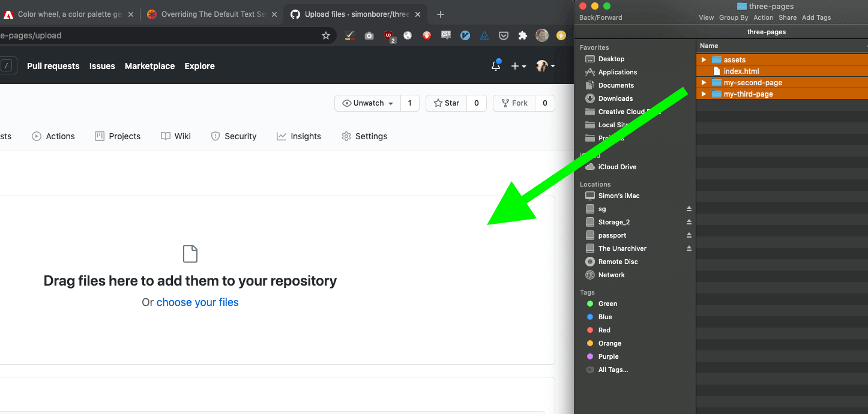The width and height of the screenshot is (868, 414).
Task: Select the my-third-page folder row in Finder
Action: (x=782, y=94)
